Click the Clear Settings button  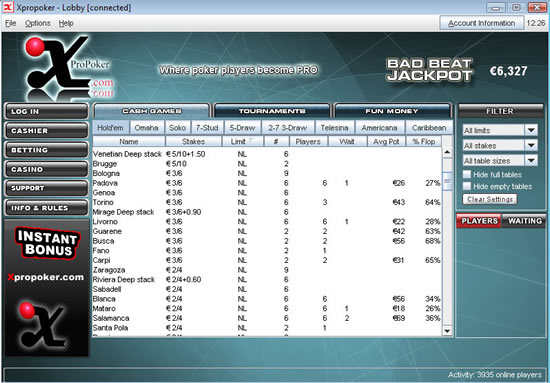pos(490,199)
